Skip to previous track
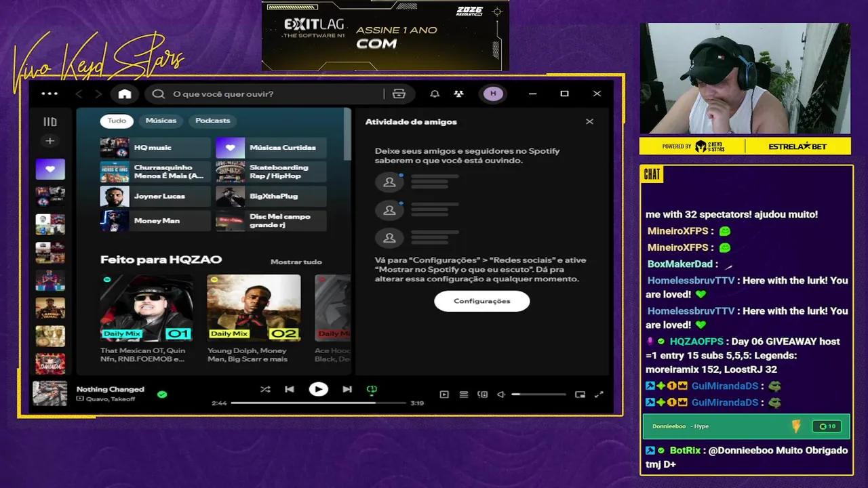This screenshot has width=868, height=488. click(290, 389)
